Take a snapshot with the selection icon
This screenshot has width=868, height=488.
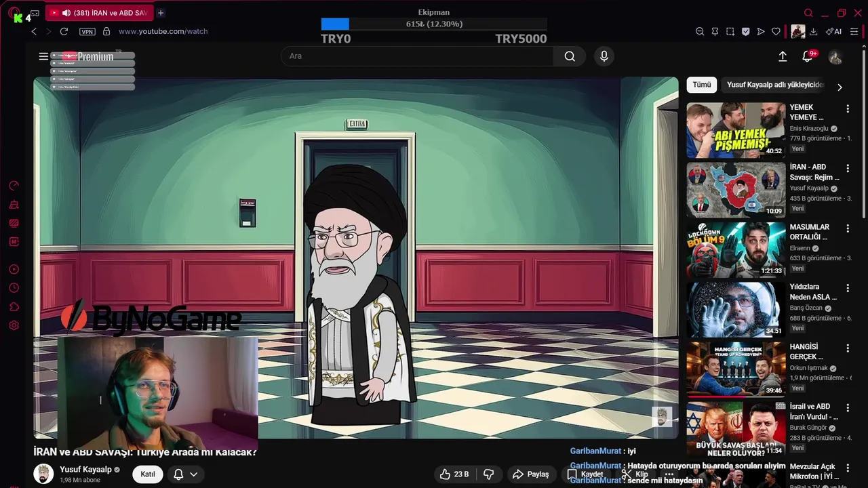click(730, 31)
